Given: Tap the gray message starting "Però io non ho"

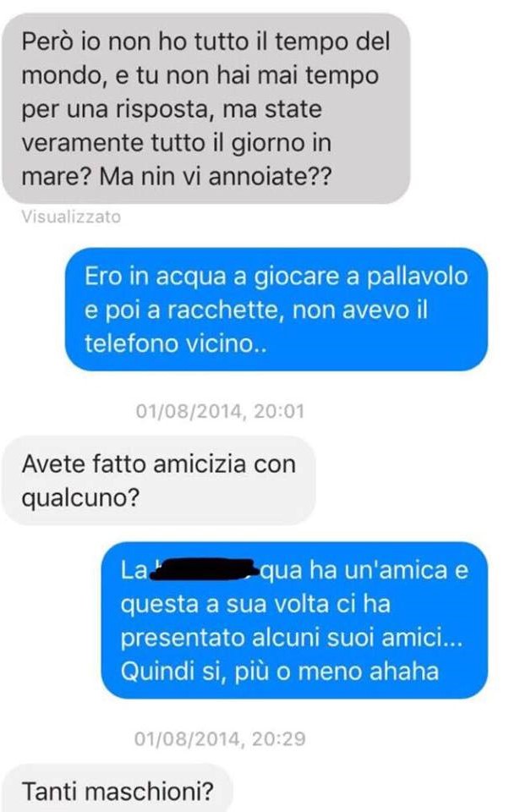Looking at the screenshot, I should pos(206,108).
